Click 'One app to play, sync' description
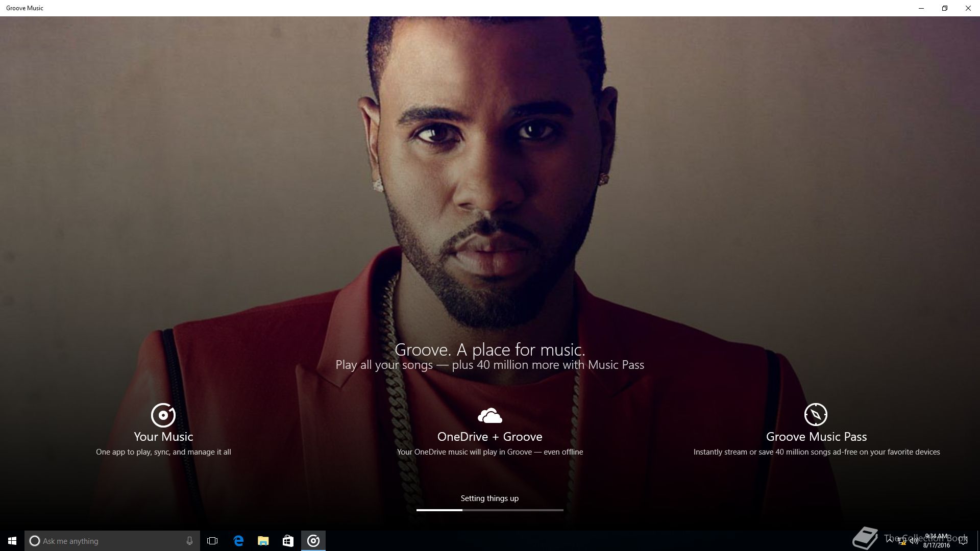 (163, 452)
